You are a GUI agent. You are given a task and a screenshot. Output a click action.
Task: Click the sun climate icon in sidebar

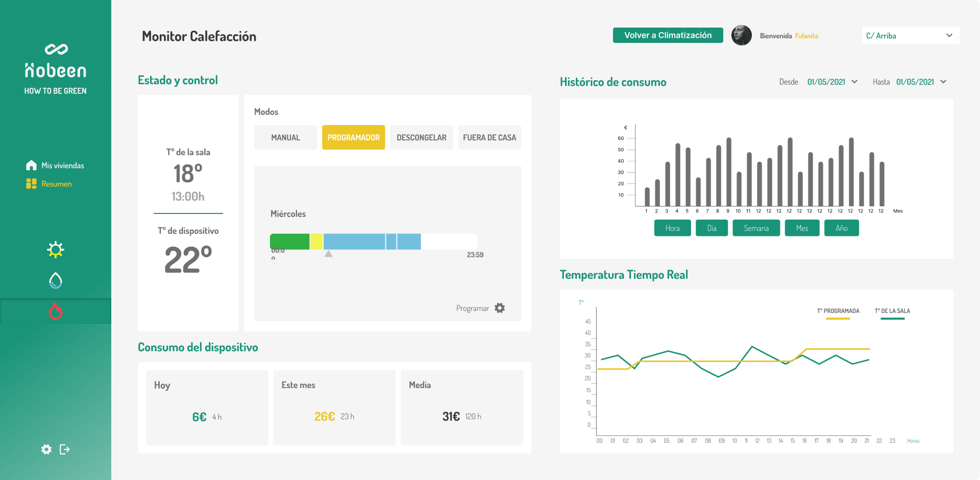(x=55, y=250)
